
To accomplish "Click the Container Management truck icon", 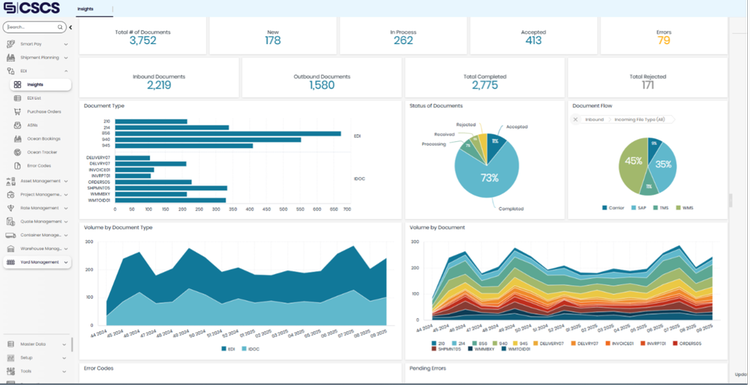I will pos(11,235).
